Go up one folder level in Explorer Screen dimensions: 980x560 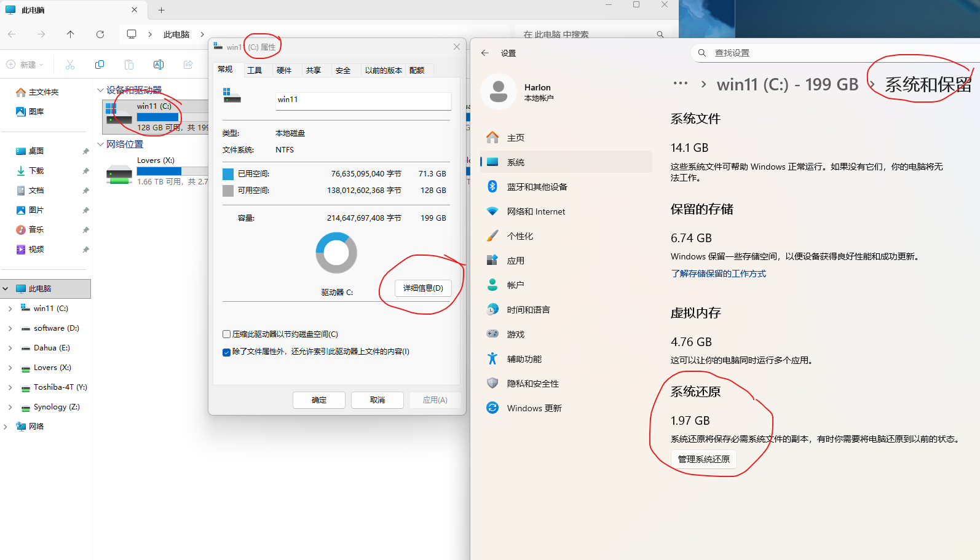click(x=71, y=34)
